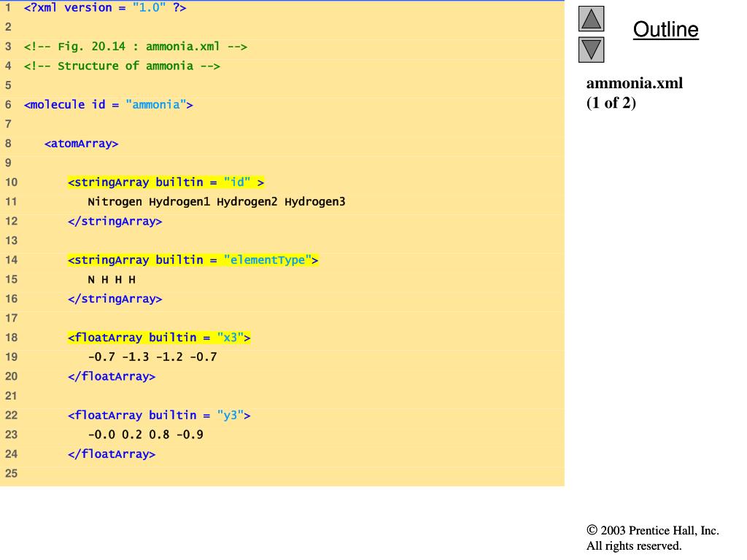Click line number 25
This screenshot has width=747, height=560.
[x=11, y=473]
